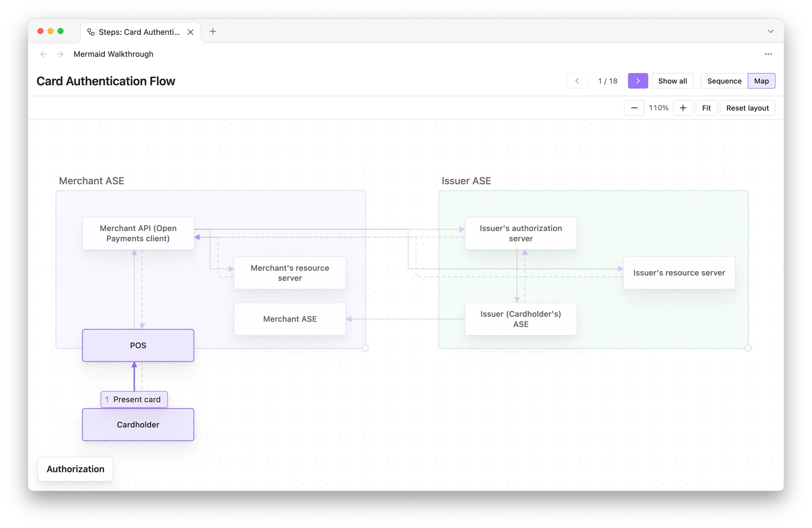
Task: Select Issuer's resource server node
Action: [679, 273]
